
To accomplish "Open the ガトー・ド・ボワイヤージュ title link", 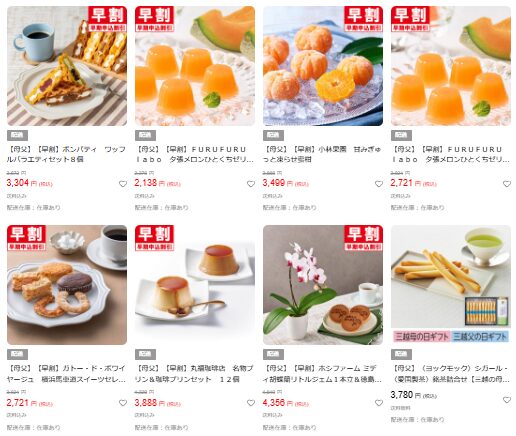I will coord(67,374).
